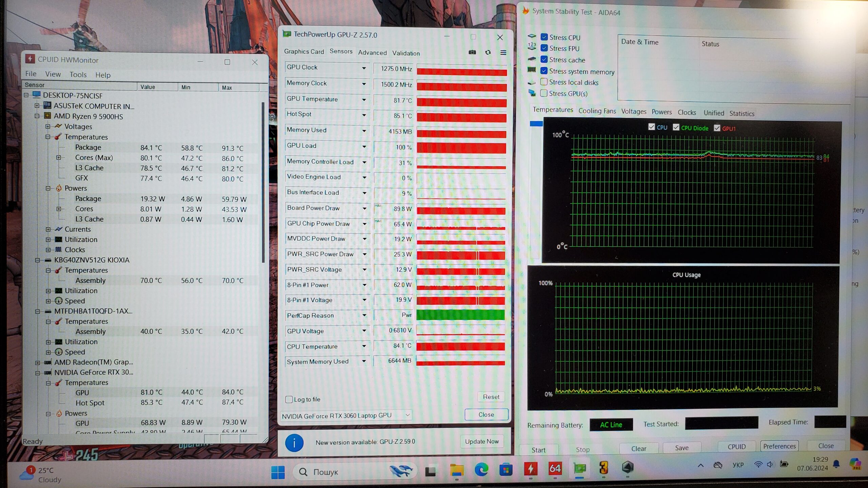This screenshot has height=488, width=868.
Task: Click the Windows Start button
Action: [x=278, y=472]
